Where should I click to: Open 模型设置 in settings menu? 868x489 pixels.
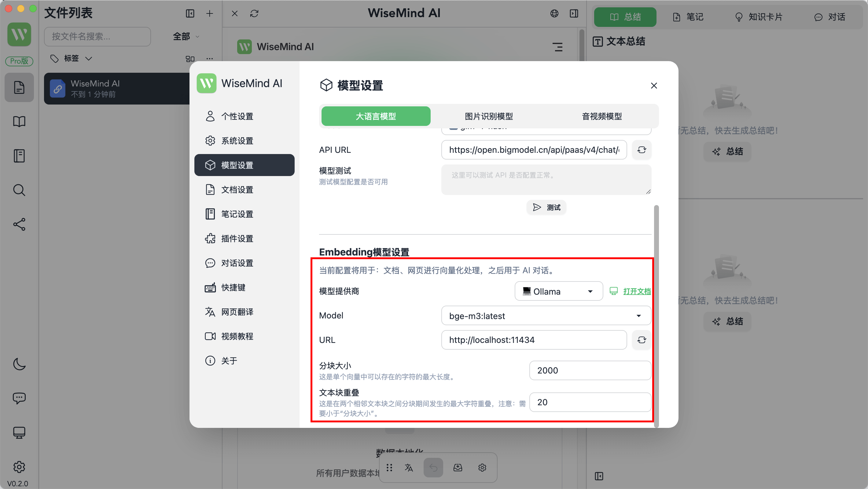[245, 165]
